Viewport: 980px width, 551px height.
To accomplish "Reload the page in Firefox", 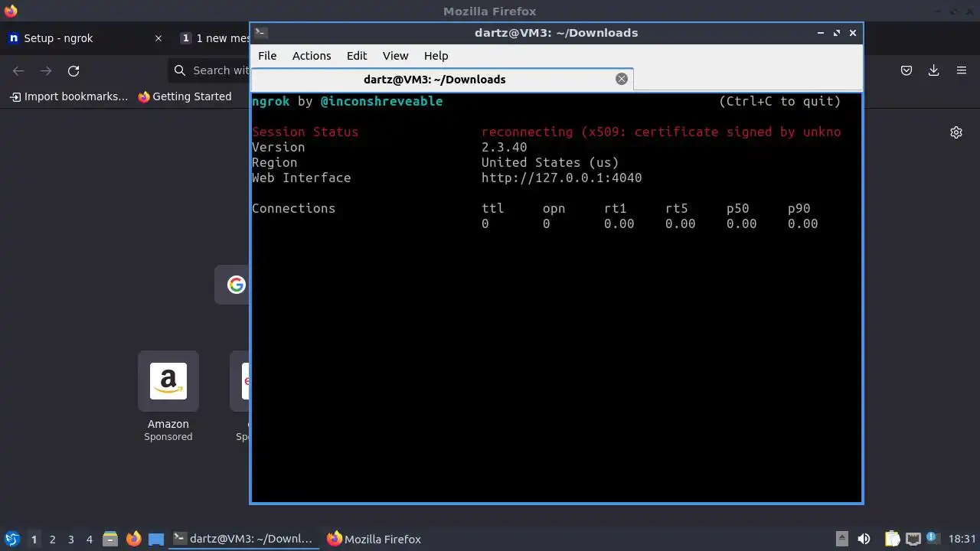I will 73,70.
